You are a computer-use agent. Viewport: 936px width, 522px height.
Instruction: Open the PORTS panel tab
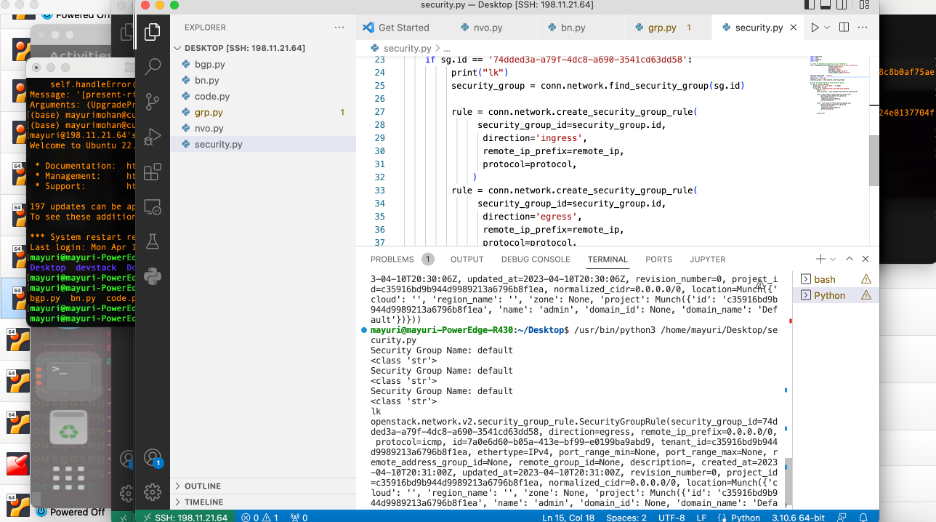click(x=658, y=259)
